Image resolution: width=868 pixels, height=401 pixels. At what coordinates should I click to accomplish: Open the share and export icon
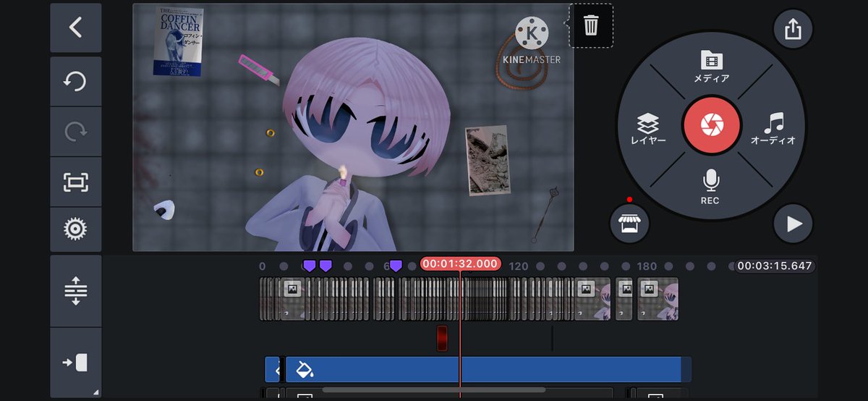(793, 29)
